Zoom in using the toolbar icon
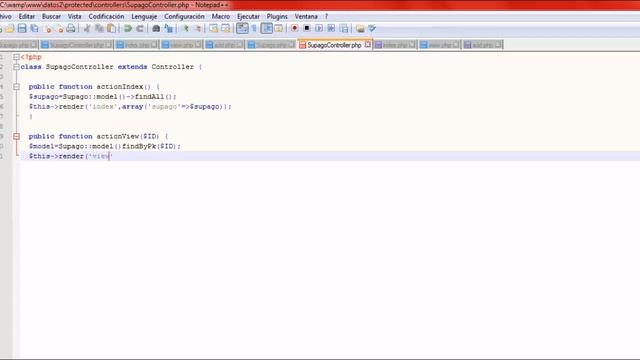 tap(186, 28)
